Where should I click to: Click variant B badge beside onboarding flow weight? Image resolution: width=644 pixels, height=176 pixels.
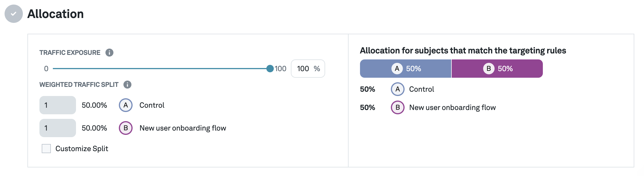click(x=126, y=128)
